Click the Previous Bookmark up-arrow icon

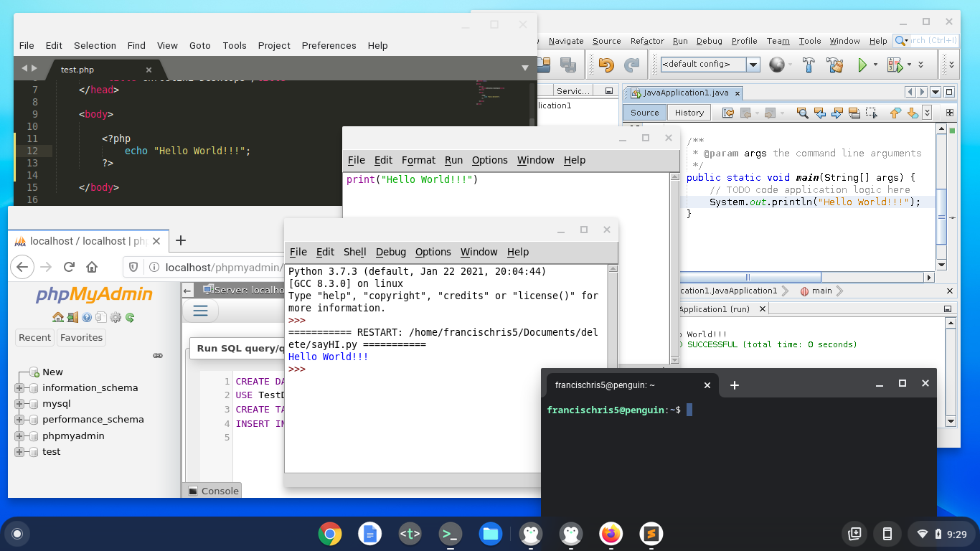coord(895,113)
